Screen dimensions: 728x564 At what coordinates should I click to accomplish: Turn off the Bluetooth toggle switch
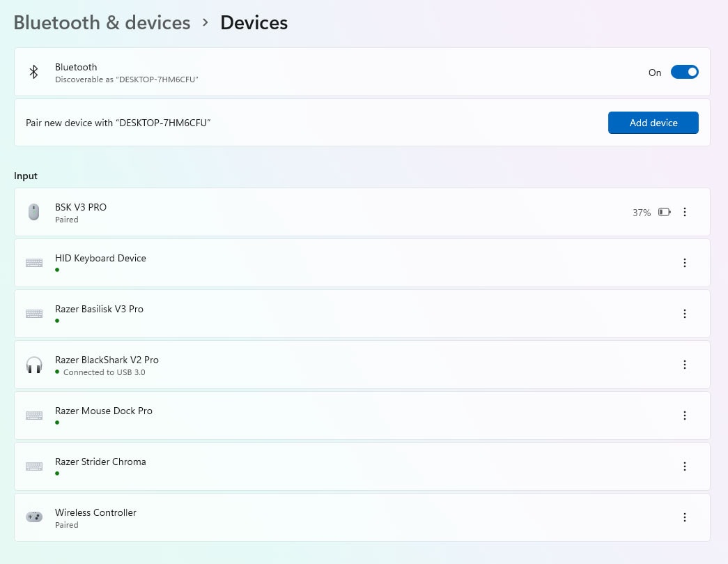pos(684,72)
